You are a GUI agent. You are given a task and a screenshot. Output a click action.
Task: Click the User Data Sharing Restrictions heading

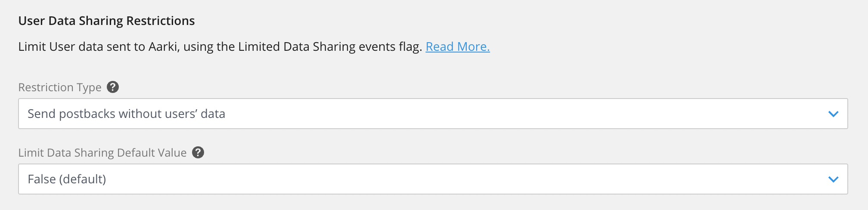[x=107, y=21]
